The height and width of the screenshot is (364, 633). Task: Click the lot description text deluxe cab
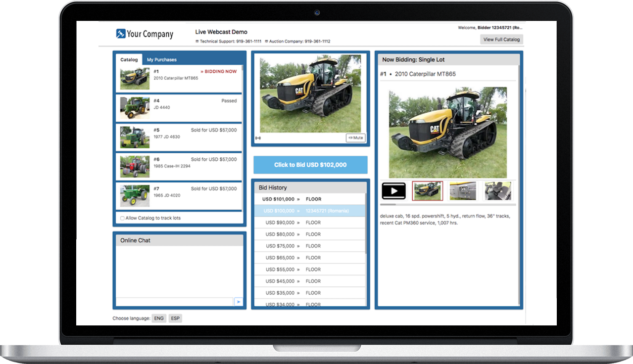tap(445, 220)
